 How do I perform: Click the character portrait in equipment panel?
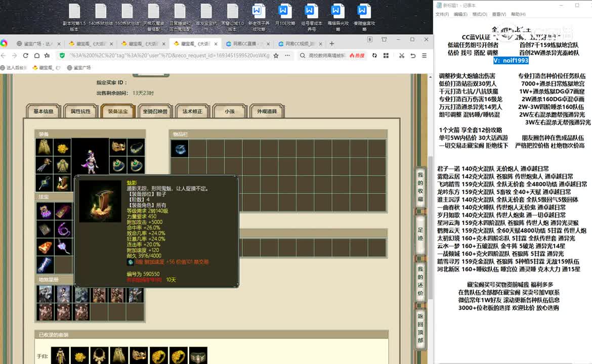(90, 157)
